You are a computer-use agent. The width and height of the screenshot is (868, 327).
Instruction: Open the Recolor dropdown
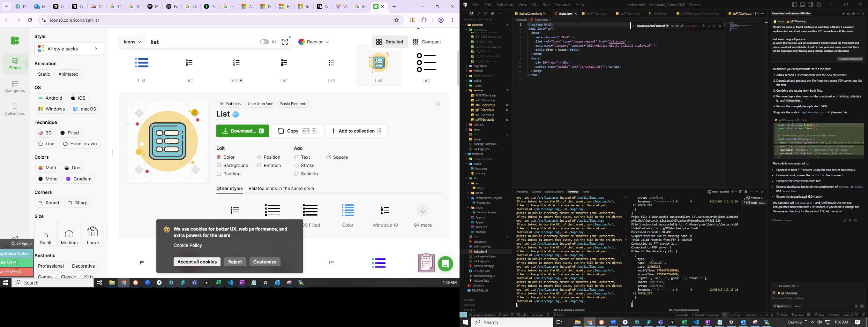point(313,42)
